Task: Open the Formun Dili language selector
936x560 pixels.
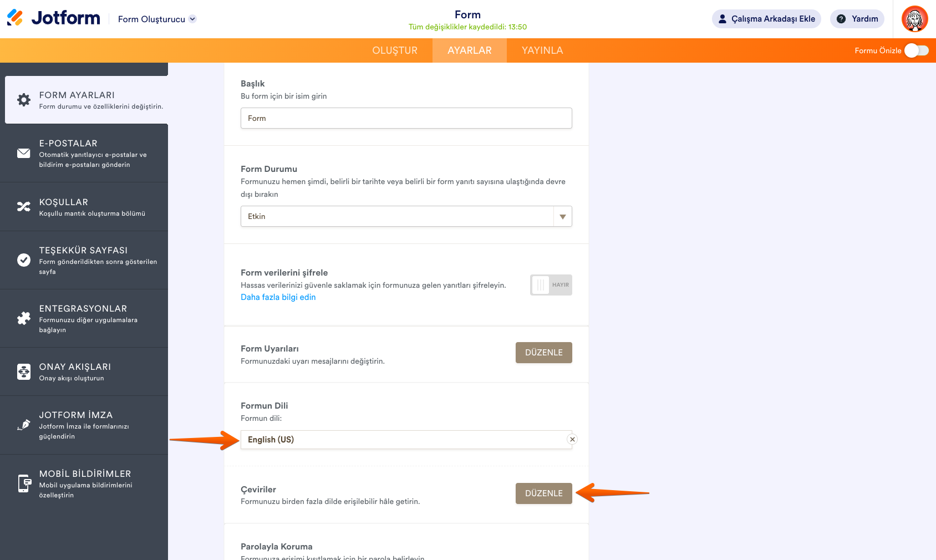Action: pos(404,440)
